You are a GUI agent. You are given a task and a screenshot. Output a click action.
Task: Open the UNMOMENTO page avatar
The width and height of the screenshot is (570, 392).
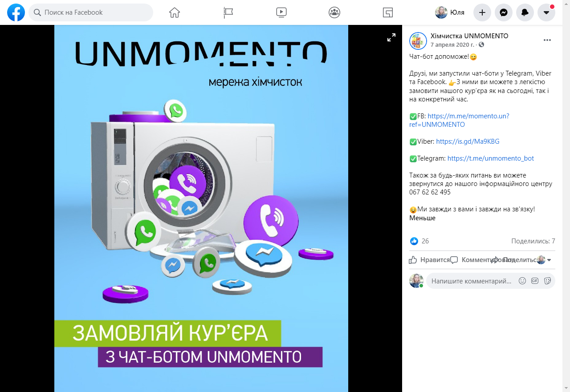pyautogui.click(x=418, y=41)
